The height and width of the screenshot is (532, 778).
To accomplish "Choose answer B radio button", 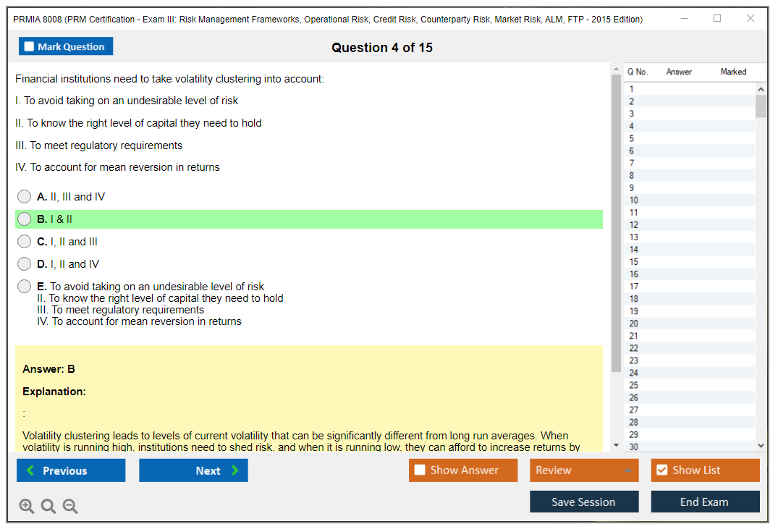I will tap(25, 219).
